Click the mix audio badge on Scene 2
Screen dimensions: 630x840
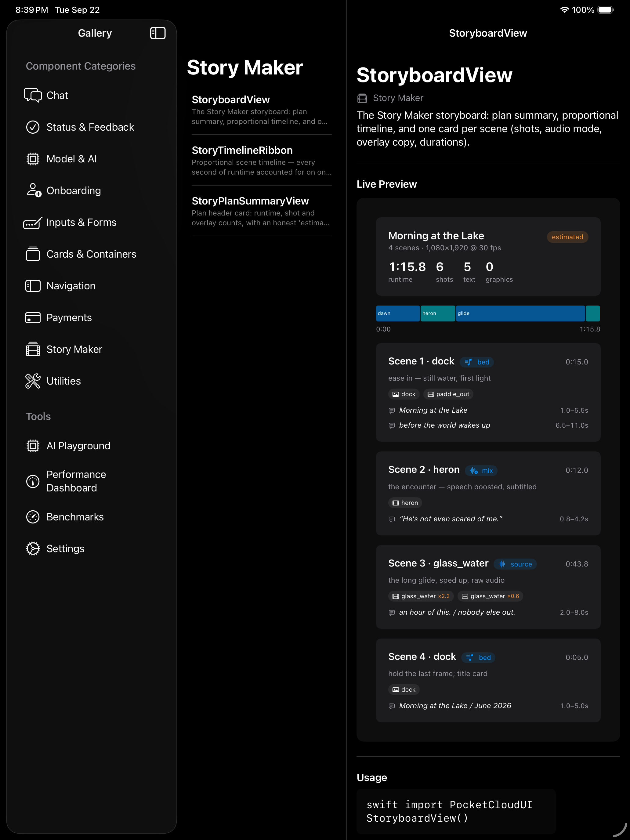(x=481, y=470)
